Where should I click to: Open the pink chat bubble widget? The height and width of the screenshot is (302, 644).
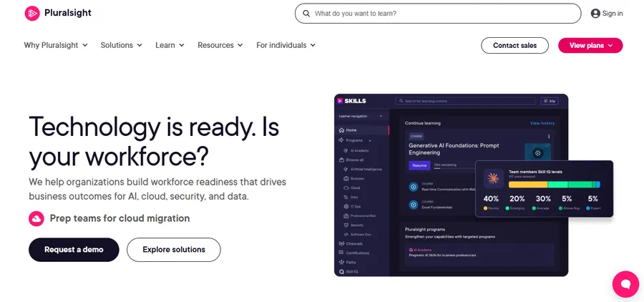coord(625,284)
